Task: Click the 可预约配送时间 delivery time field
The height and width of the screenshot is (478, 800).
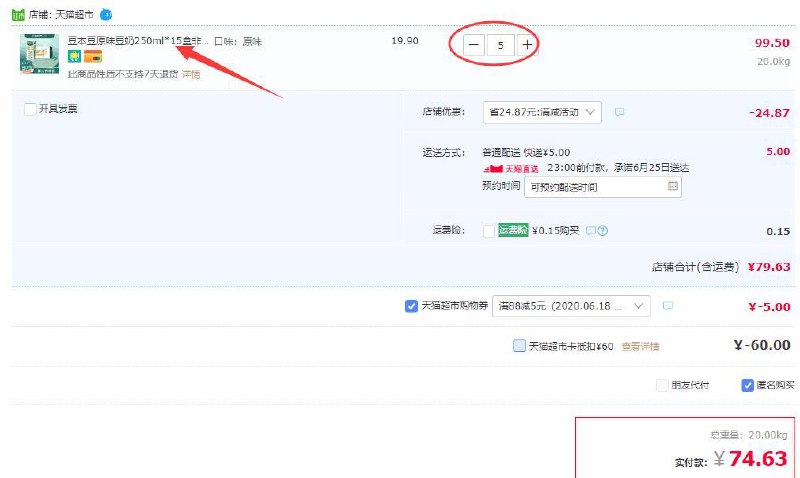Action: click(603, 187)
